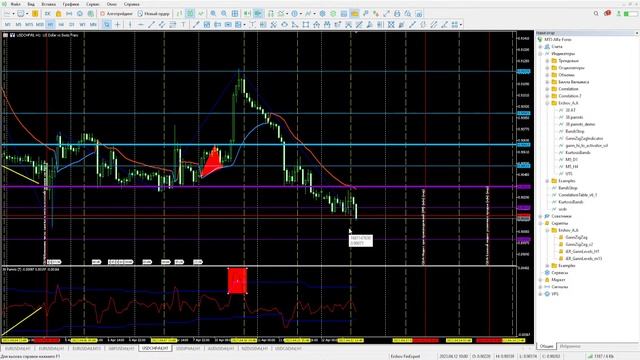Expand the Советники node

[x=541, y=216]
